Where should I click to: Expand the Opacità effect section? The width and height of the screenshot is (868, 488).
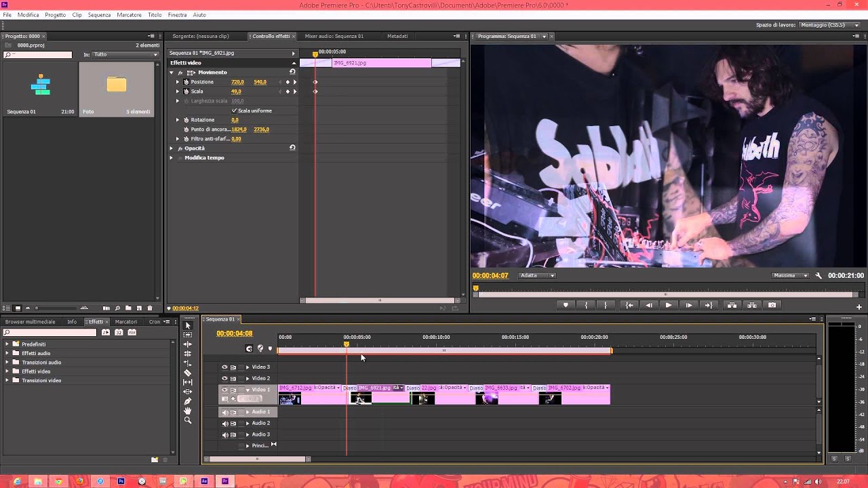tap(172, 148)
